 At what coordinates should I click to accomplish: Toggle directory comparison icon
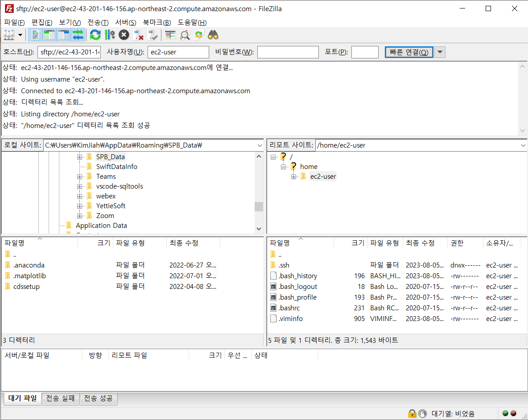(185, 35)
